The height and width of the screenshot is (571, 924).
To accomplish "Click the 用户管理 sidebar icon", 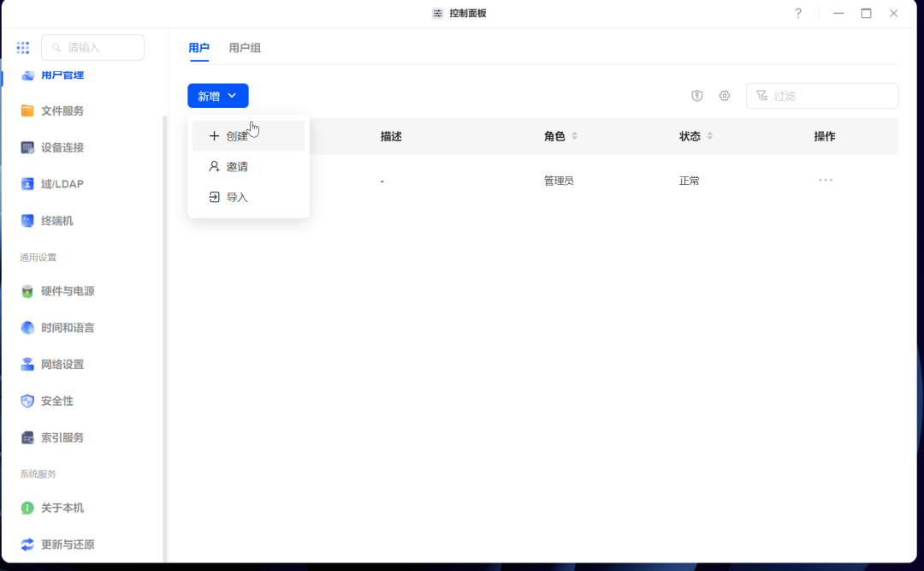I will coord(27,75).
